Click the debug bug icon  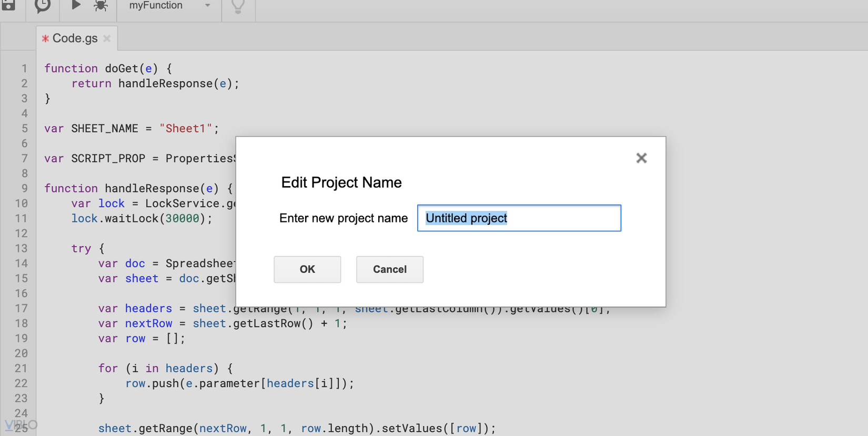100,6
